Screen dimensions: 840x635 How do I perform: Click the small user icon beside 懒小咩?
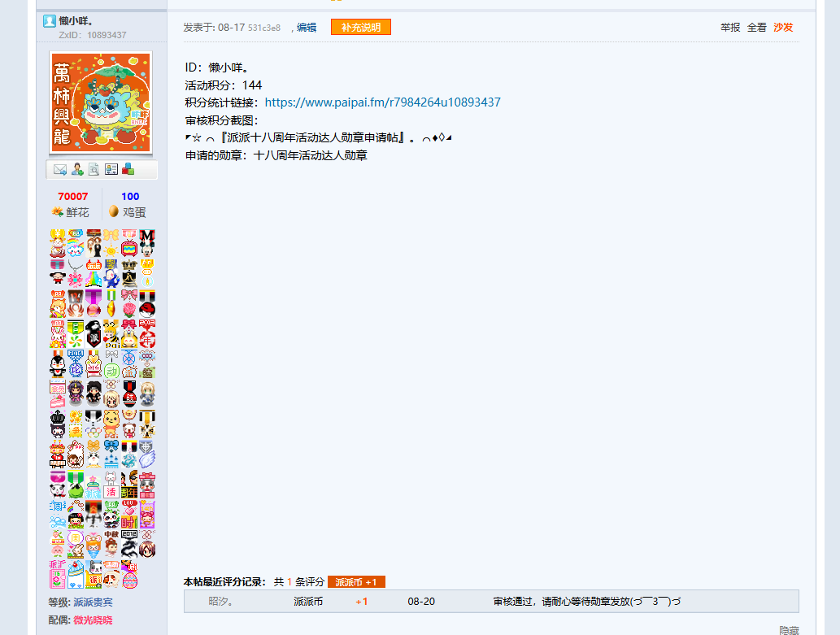point(50,21)
